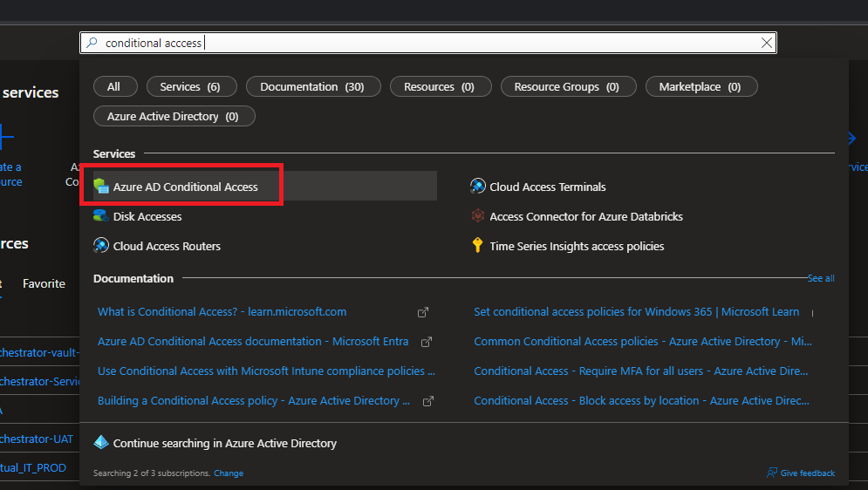Open 'Building a Conditional Access policy' link
The image size is (868, 490).
(254, 401)
